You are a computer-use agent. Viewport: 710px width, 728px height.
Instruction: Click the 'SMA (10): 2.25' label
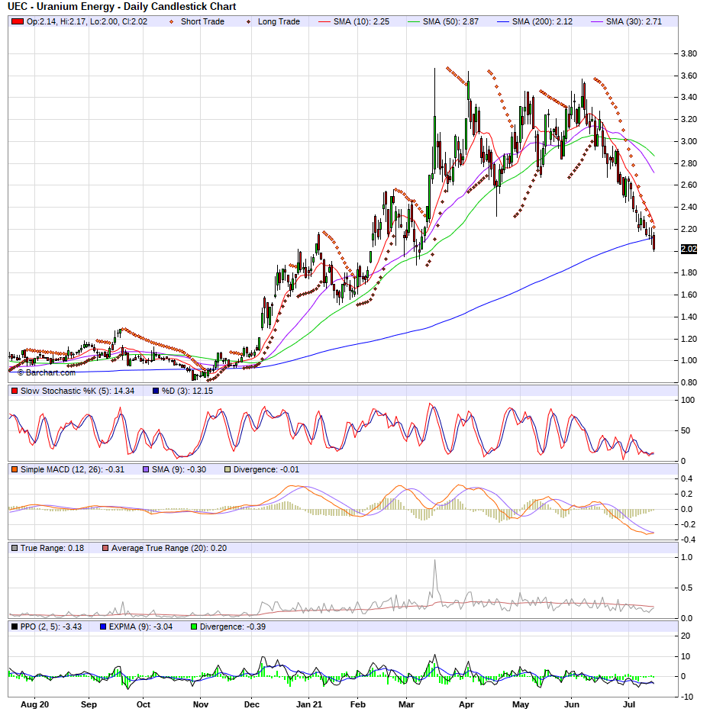(x=361, y=22)
